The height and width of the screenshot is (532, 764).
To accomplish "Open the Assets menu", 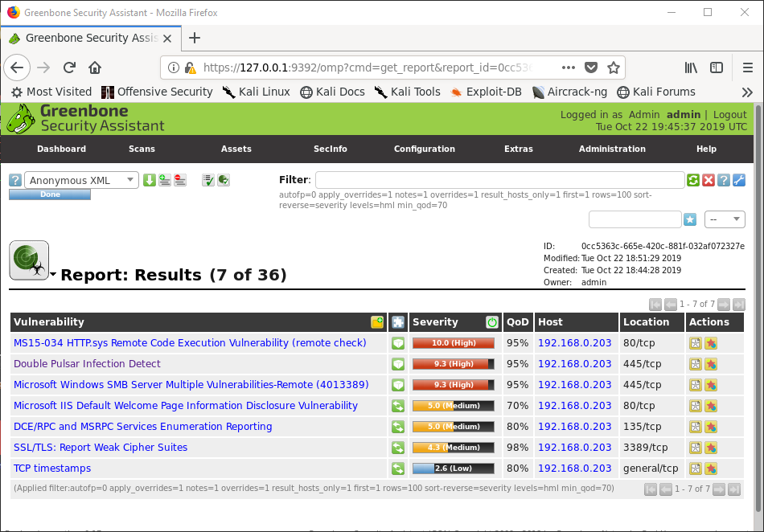I will [236, 149].
